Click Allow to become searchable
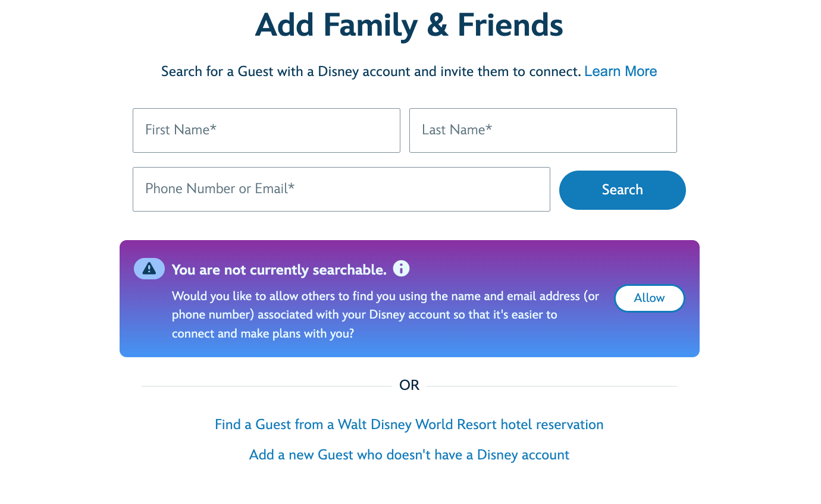The width and height of the screenshot is (821, 504). point(649,298)
